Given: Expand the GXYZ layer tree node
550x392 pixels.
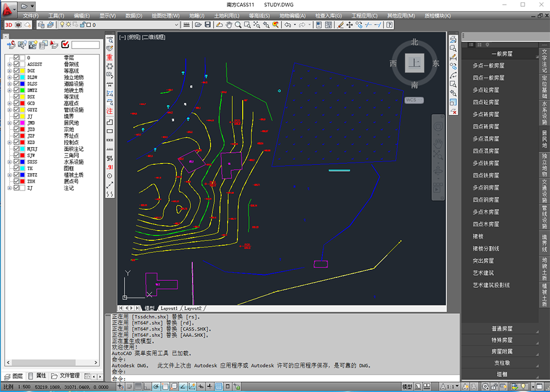Looking at the screenshot, I should click(x=9, y=110).
